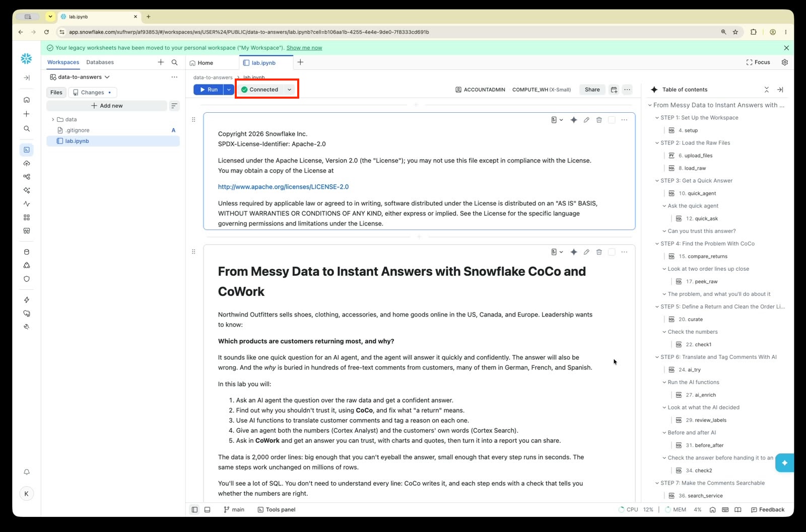Toggle the selection checkbox on the license cell
Screen dimensions: 806x532
(x=612, y=120)
